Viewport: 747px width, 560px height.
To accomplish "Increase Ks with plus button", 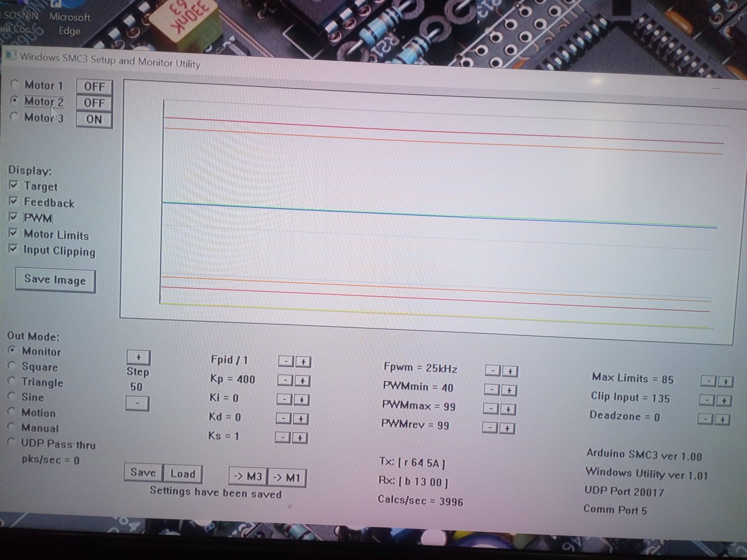I will pos(300,438).
